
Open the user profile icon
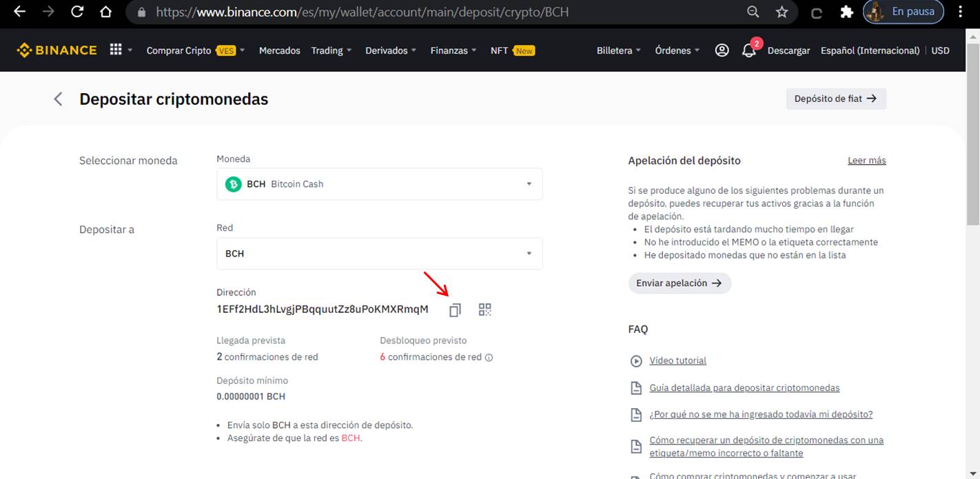coord(722,50)
